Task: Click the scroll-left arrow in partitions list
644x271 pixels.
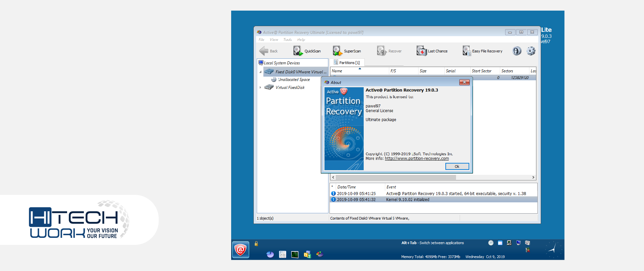Action: coord(333,177)
